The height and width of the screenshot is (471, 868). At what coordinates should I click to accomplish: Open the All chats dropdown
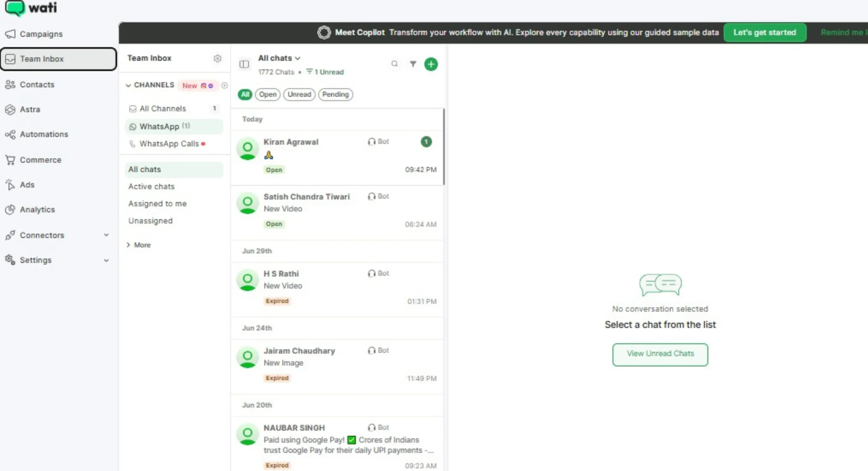(x=279, y=58)
